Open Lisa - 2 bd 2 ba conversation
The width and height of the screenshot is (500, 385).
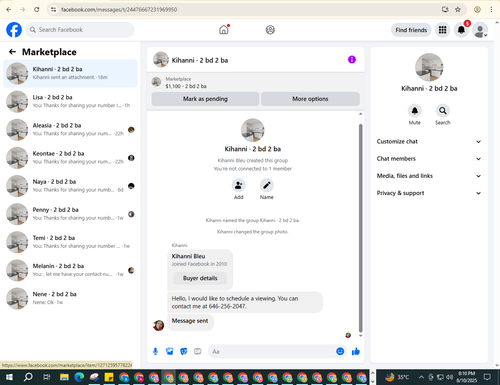(x=70, y=101)
